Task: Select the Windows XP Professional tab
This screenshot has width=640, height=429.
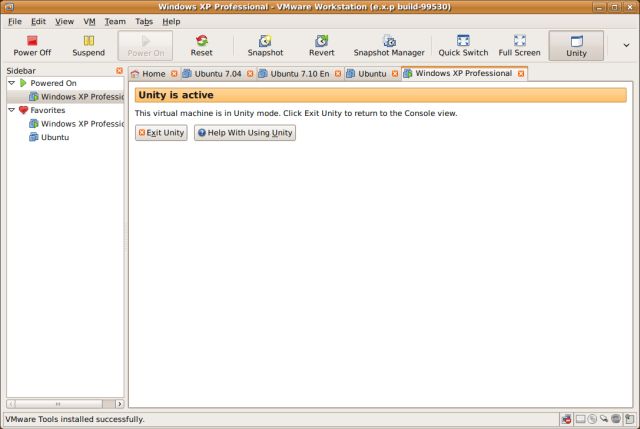Action: [463, 73]
